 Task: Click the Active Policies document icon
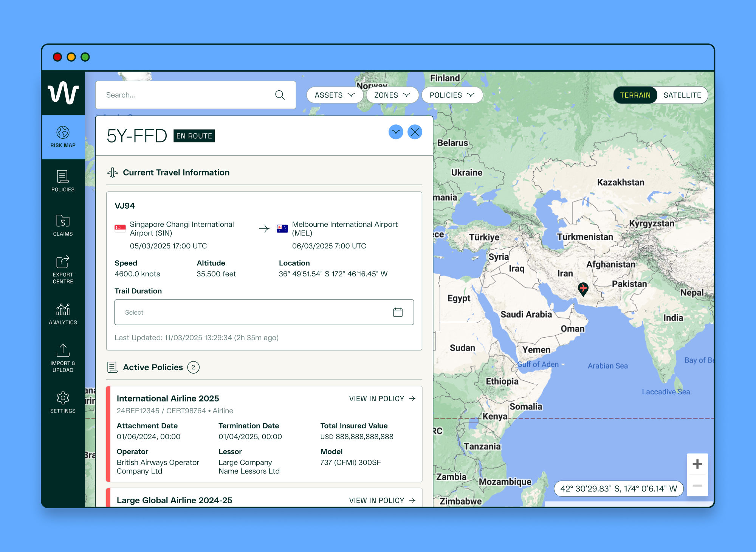(112, 367)
